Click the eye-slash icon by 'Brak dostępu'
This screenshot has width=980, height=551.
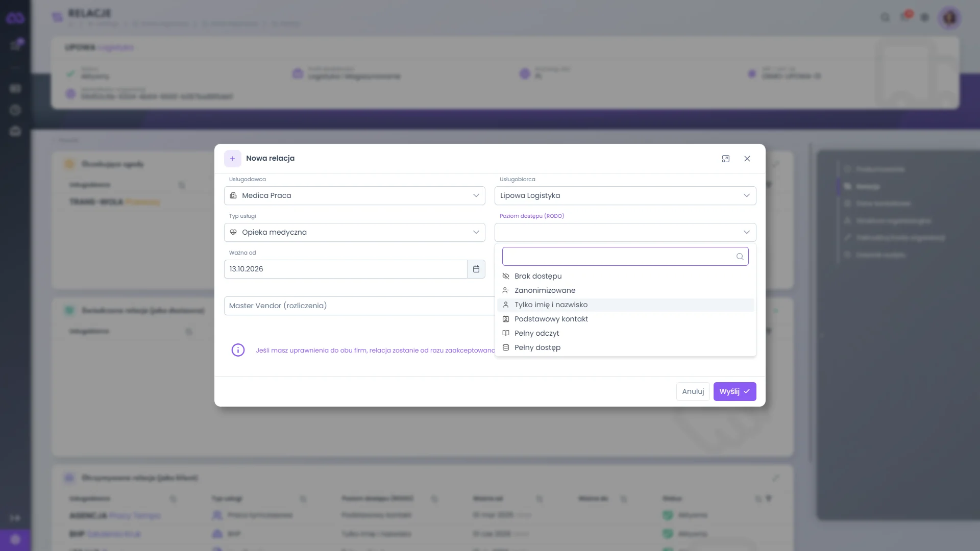click(x=506, y=276)
